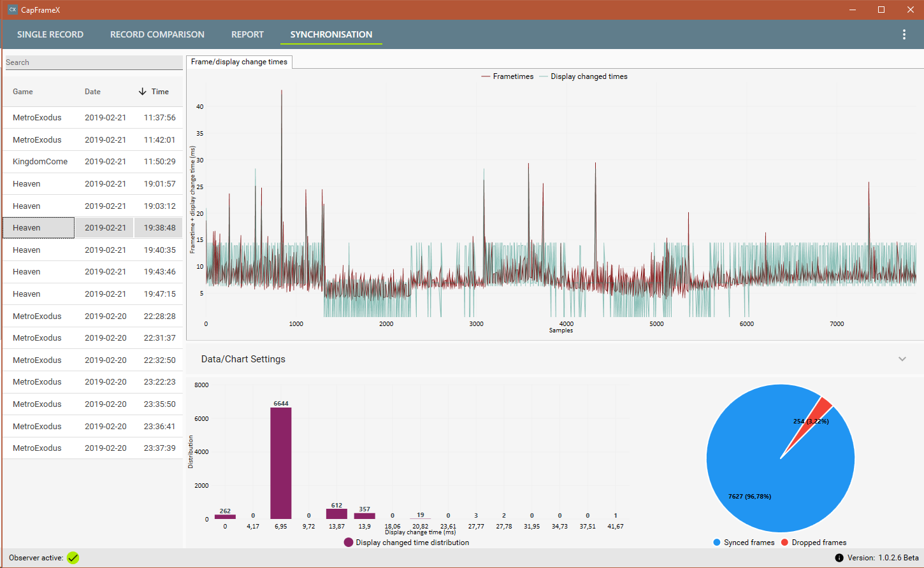The width and height of the screenshot is (924, 568).
Task: Select Heaven record at 19:43:46
Action: point(93,272)
